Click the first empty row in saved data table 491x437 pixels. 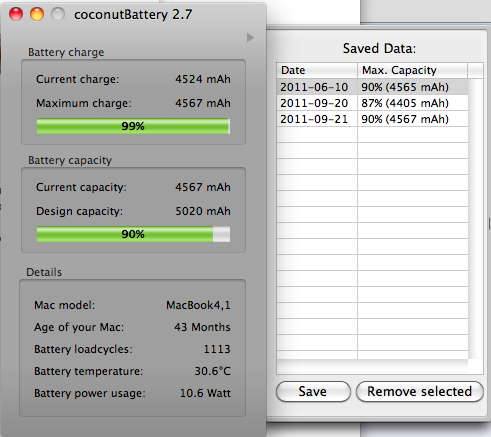[372, 135]
